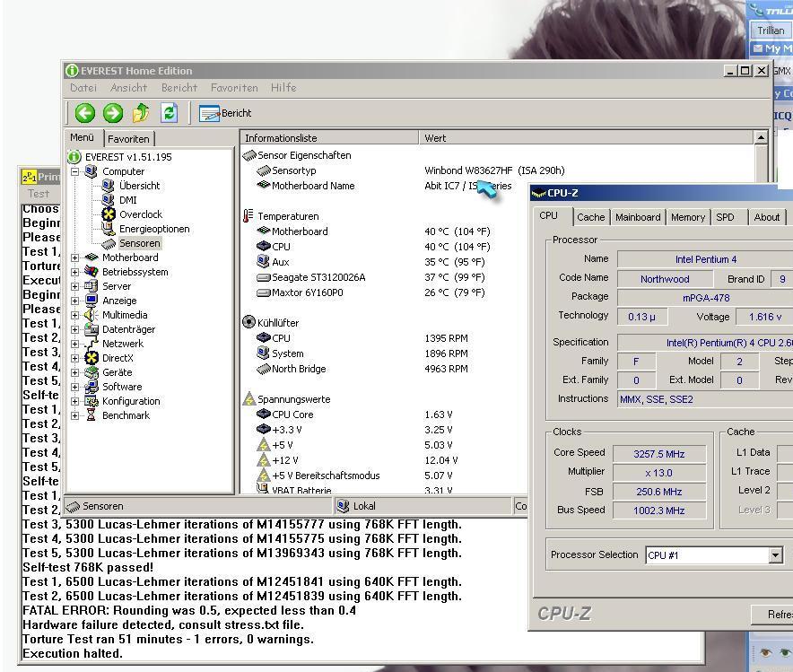Open the Datei menu

tap(83, 87)
